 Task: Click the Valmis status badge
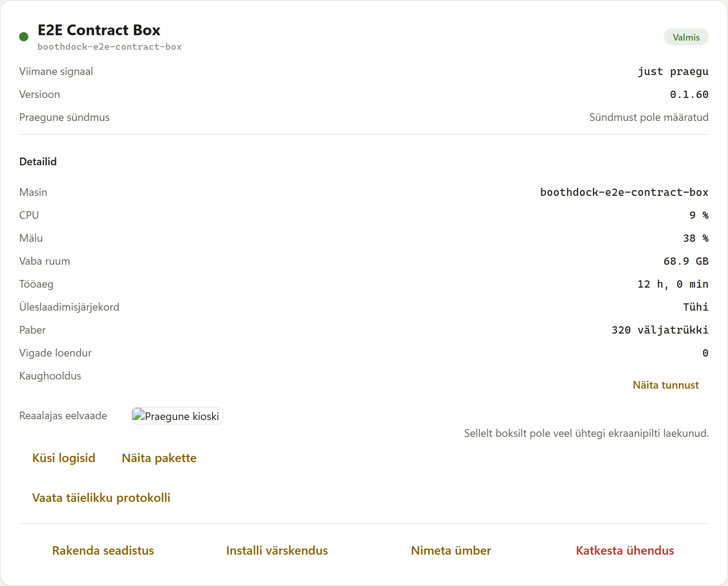pyautogui.click(x=686, y=37)
